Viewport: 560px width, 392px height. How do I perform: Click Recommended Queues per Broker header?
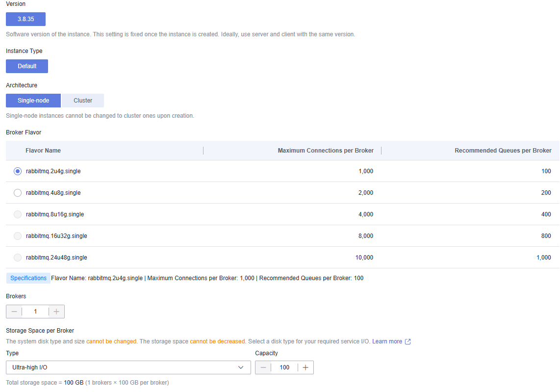[x=503, y=151]
